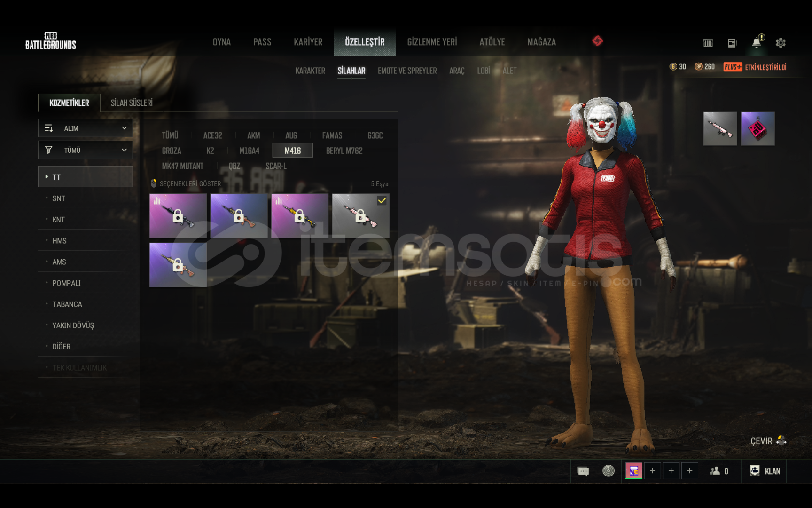Click the G-Coin balance 30
Screen dimensions: 812x508
coord(678,67)
